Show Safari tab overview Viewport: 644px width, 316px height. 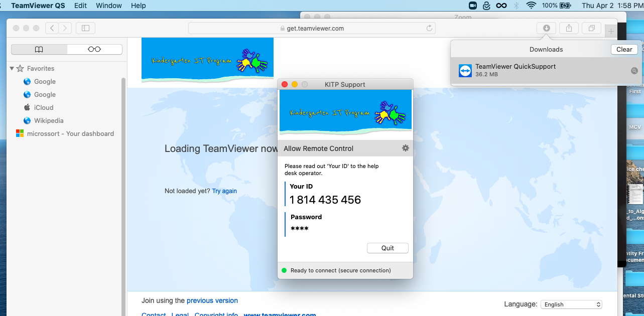click(x=591, y=29)
